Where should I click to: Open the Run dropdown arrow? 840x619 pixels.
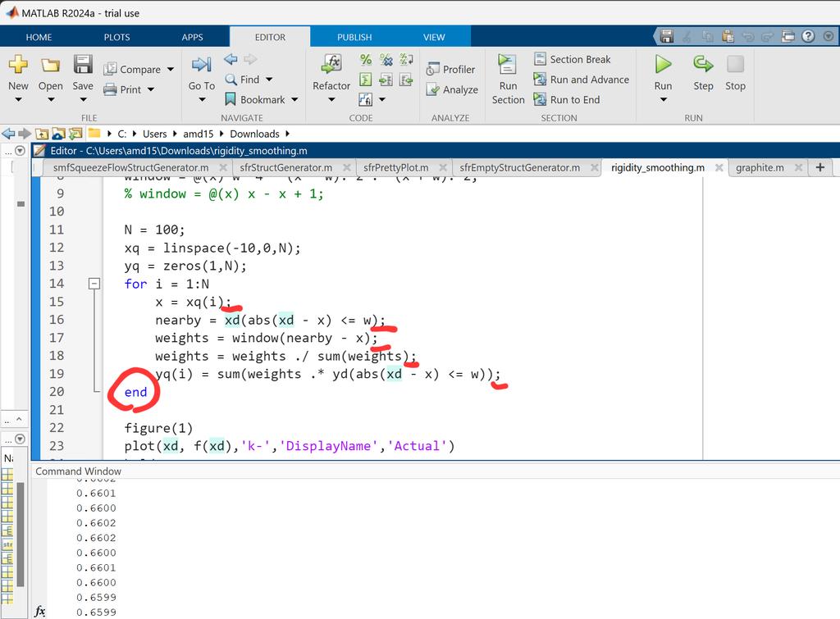663,99
